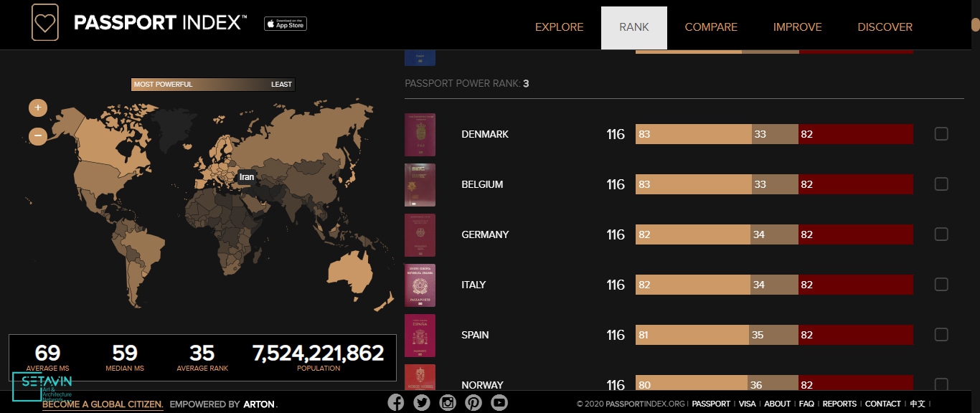Switch to the Improve tab

tap(798, 27)
